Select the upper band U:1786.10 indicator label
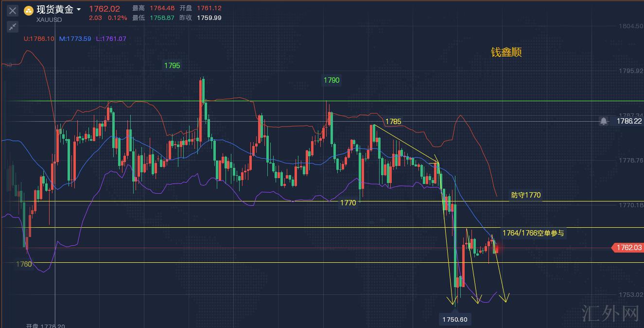Image resolution: width=644 pixels, height=328 pixels. (39, 38)
